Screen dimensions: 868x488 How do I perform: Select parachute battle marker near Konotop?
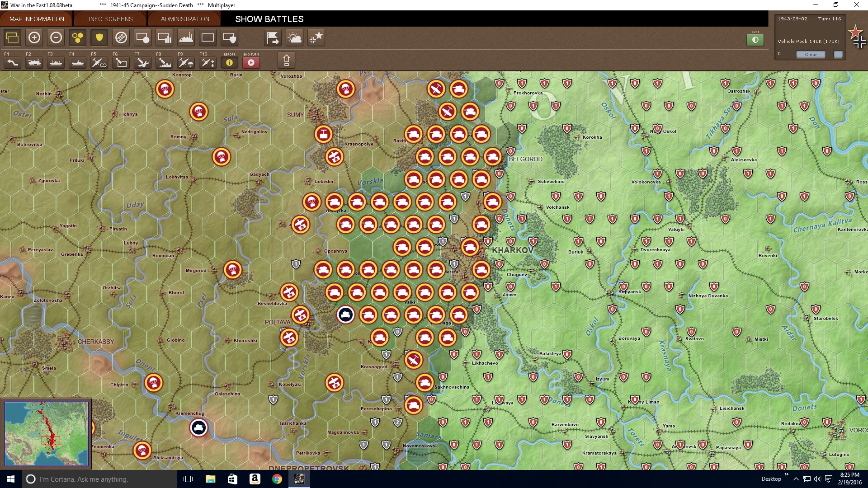[165, 89]
